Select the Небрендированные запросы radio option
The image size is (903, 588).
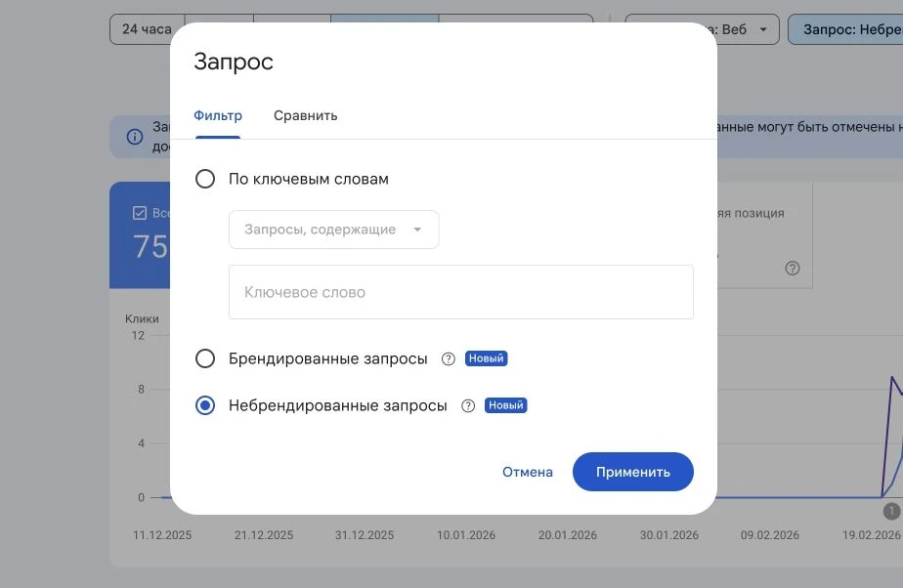(205, 405)
